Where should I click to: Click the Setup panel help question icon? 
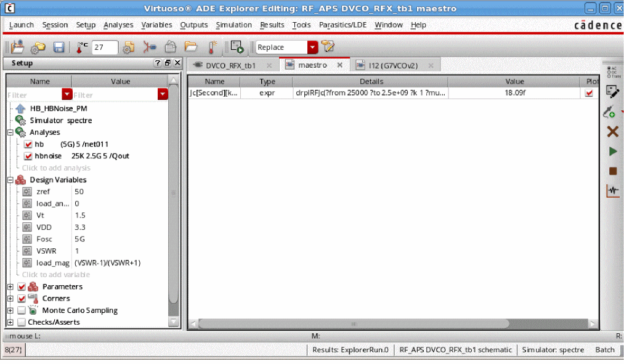click(158, 63)
